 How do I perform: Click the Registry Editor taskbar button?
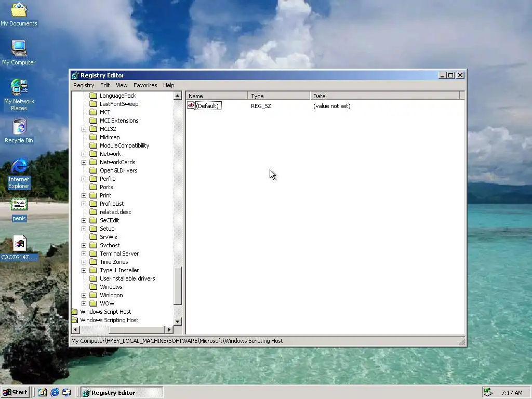click(x=122, y=393)
